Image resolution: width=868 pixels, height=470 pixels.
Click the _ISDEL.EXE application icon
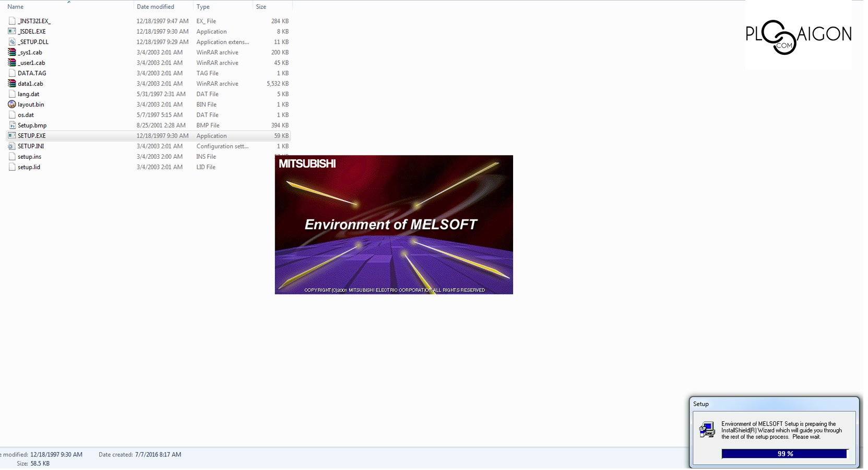point(12,31)
